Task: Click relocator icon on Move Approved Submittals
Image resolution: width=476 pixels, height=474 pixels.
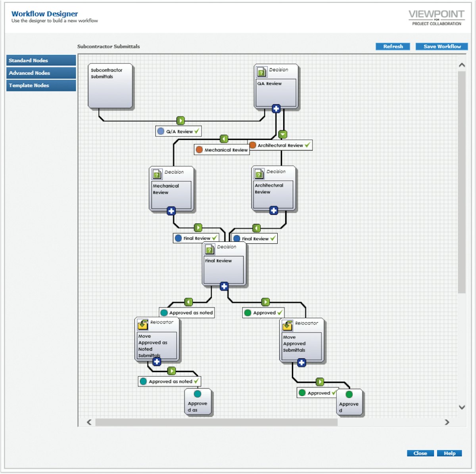Action: tap(287, 325)
